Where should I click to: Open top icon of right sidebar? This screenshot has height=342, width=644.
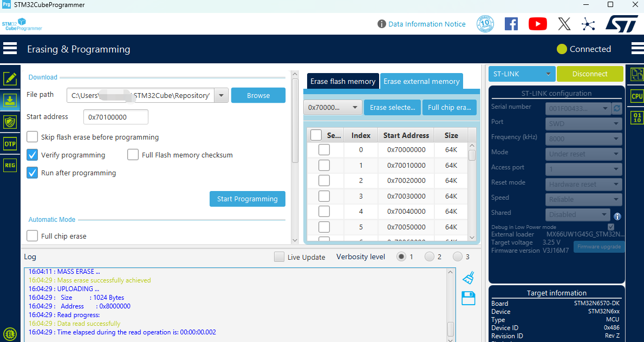click(x=636, y=74)
